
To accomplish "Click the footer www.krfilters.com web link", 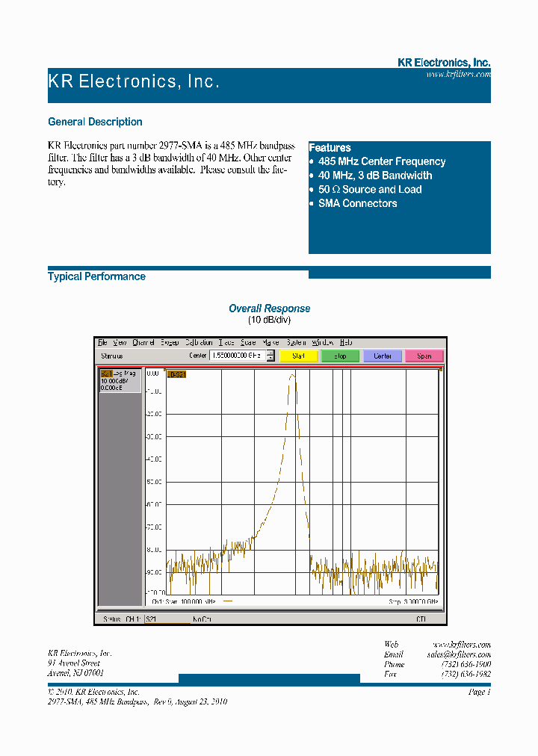I will [x=462, y=645].
